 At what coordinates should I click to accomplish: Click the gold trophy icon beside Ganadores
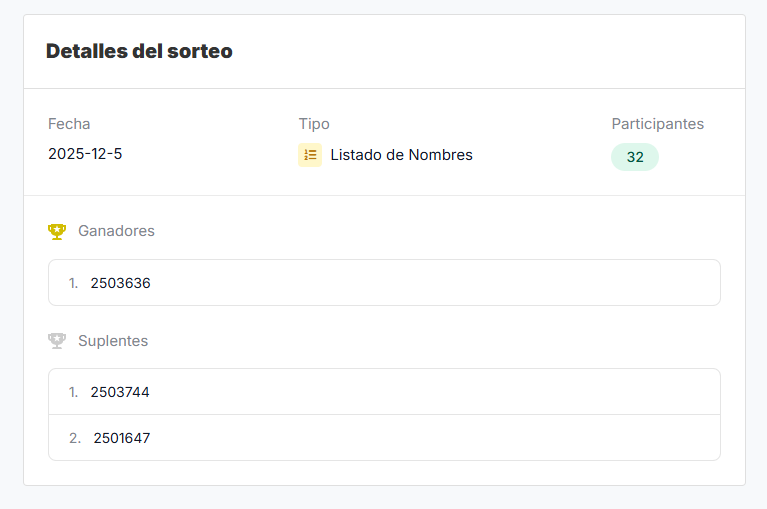click(x=57, y=231)
